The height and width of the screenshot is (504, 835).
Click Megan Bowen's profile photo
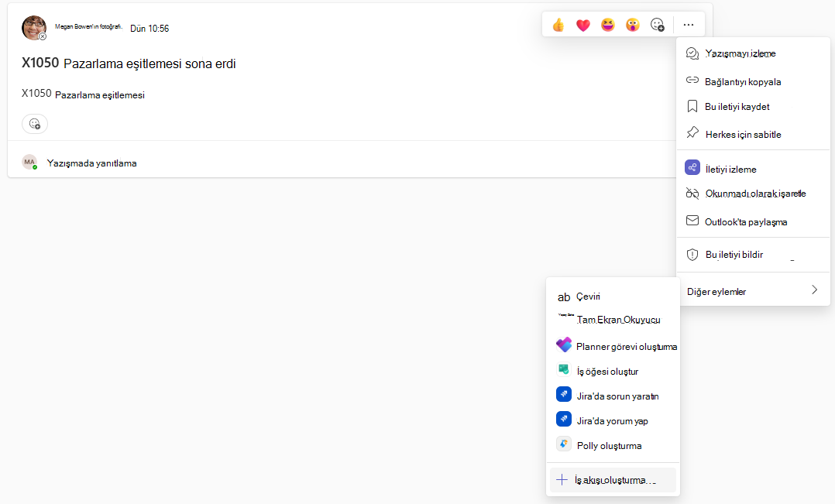[33, 28]
